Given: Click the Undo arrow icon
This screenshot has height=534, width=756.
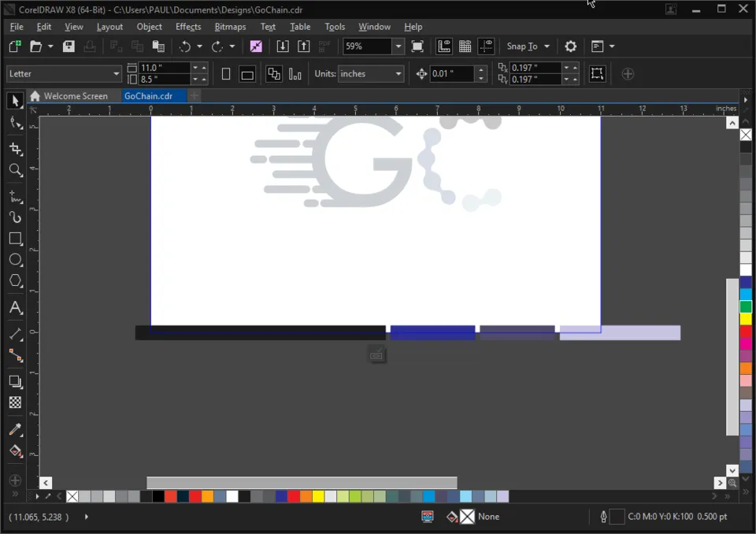Looking at the screenshot, I should [x=185, y=46].
